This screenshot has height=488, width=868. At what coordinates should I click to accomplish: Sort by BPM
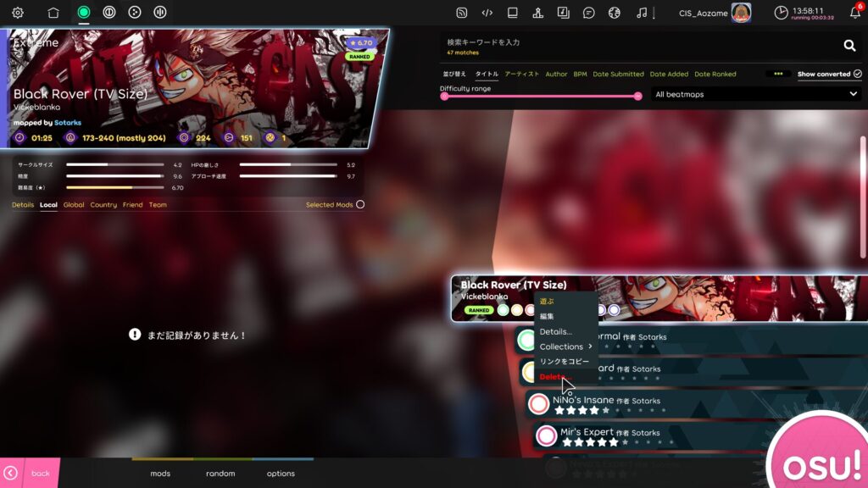pyautogui.click(x=580, y=75)
